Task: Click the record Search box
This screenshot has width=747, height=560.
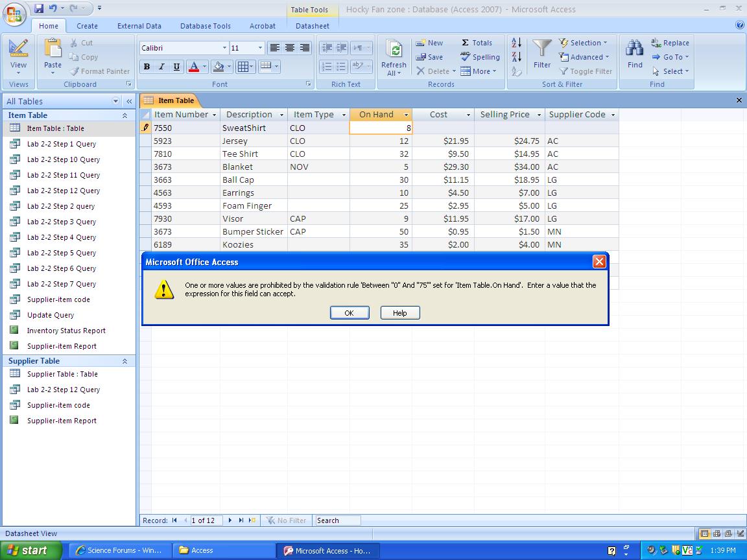Action: click(338, 520)
